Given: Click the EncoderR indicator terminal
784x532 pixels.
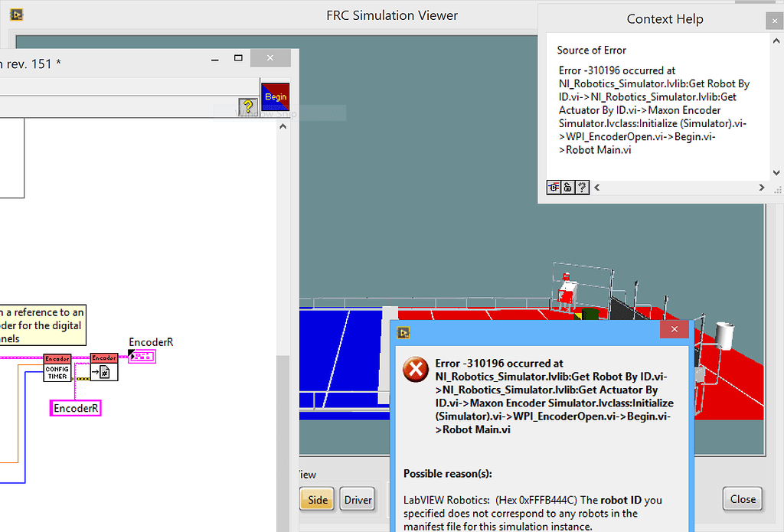Looking at the screenshot, I should point(142,357).
